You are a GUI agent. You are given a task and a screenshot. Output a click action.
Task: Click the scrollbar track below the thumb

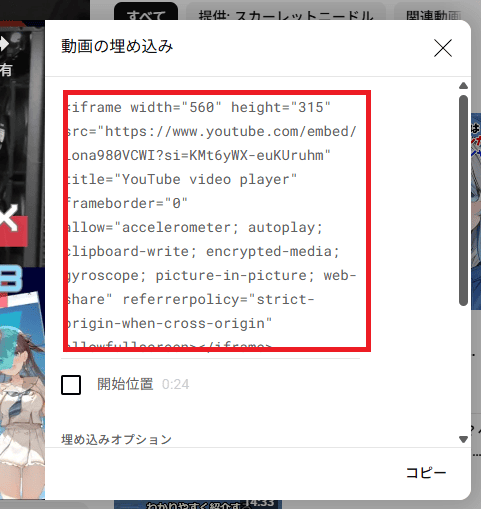(x=463, y=370)
